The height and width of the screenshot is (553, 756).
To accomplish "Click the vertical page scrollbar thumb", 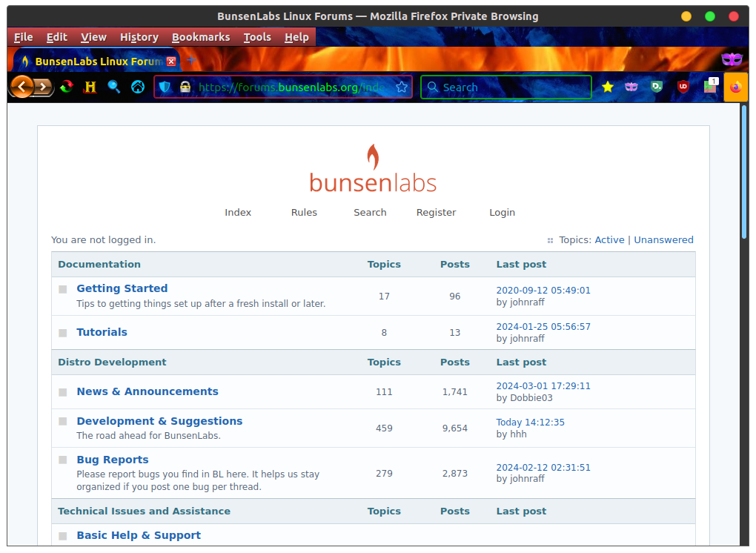I will pos(744,171).
